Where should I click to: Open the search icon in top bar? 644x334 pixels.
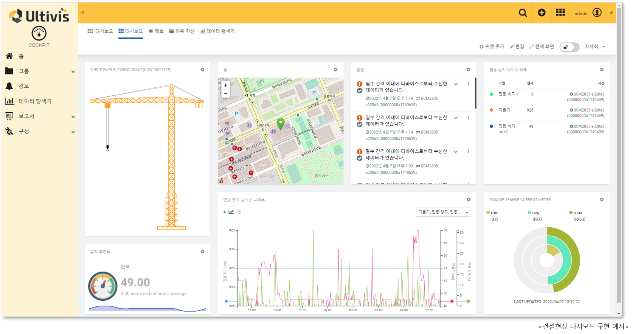coord(523,13)
